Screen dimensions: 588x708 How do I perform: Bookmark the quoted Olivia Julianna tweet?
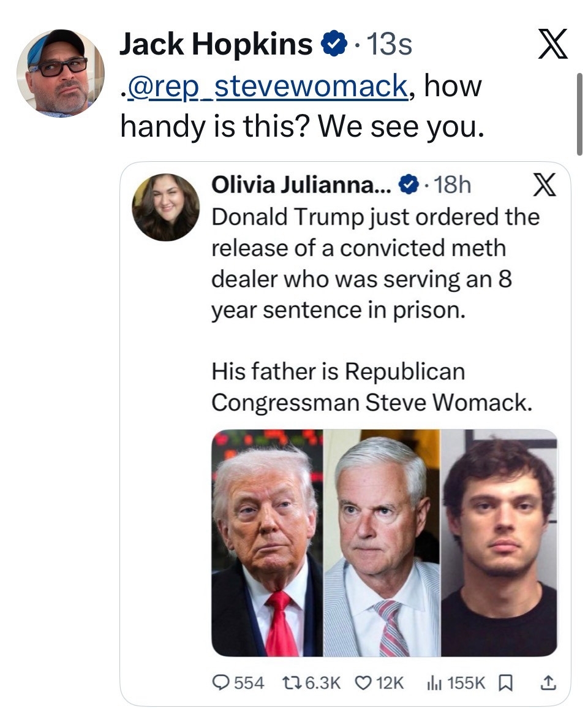click(x=505, y=682)
